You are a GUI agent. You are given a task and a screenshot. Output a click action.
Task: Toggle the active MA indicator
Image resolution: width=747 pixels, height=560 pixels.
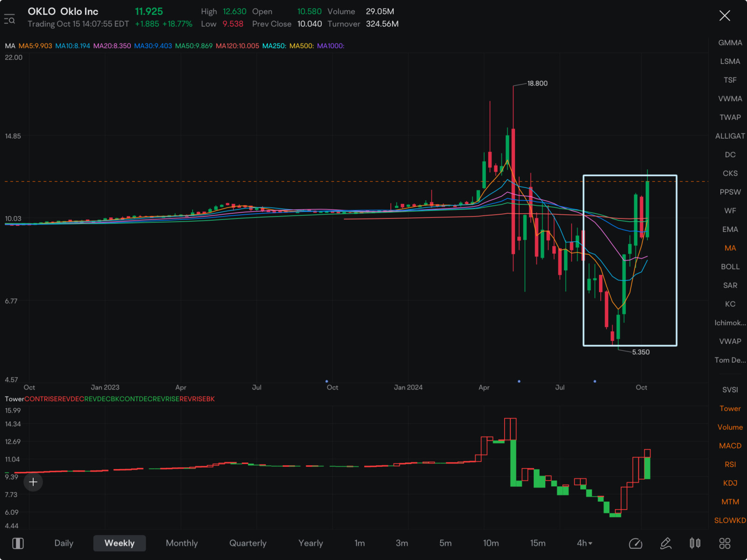pos(730,248)
